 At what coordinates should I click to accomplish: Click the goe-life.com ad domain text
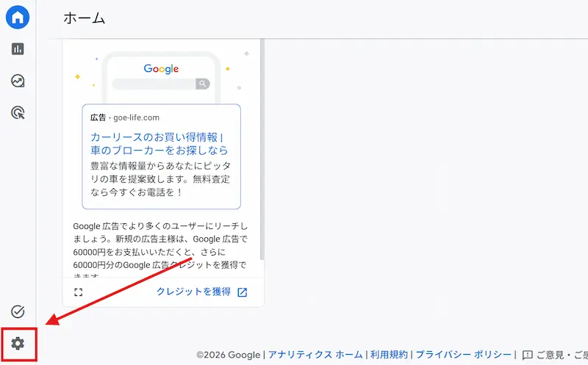click(136, 118)
